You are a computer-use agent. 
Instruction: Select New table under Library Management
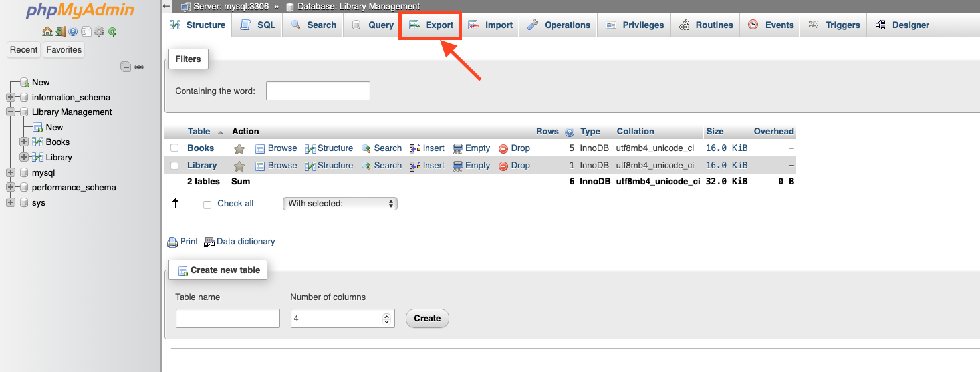click(55, 128)
